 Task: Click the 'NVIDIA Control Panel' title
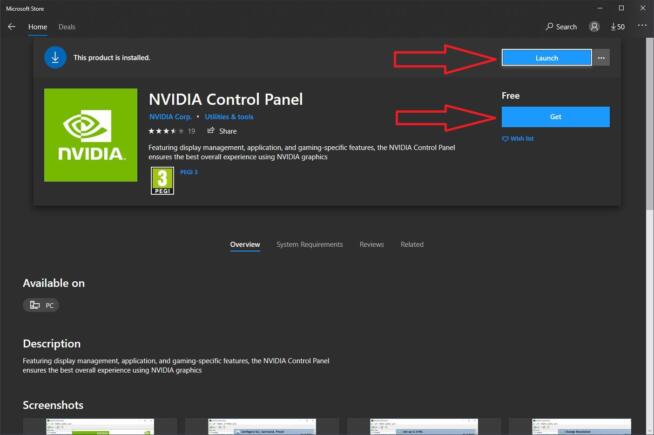tap(226, 99)
